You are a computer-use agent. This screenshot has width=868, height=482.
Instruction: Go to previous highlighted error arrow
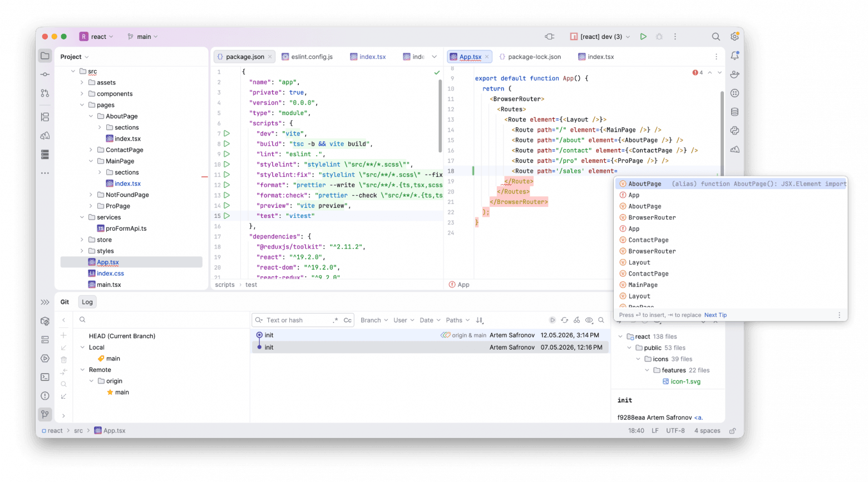point(709,73)
